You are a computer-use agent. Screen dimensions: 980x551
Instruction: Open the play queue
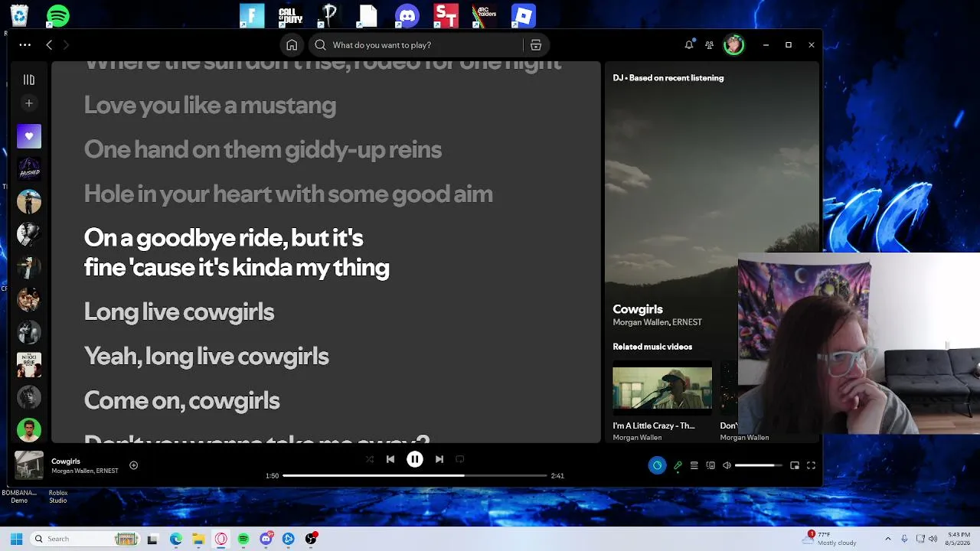[694, 465]
